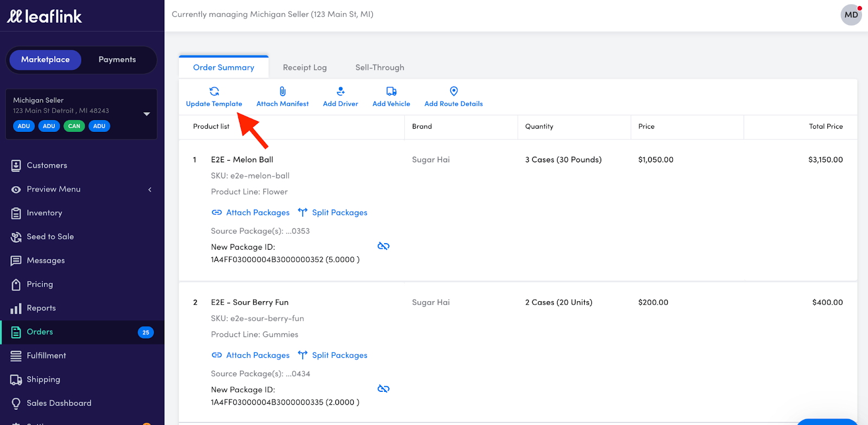Click the Add Driver label
The height and width of the screenshot is (425, 868).
coord(341,104)
